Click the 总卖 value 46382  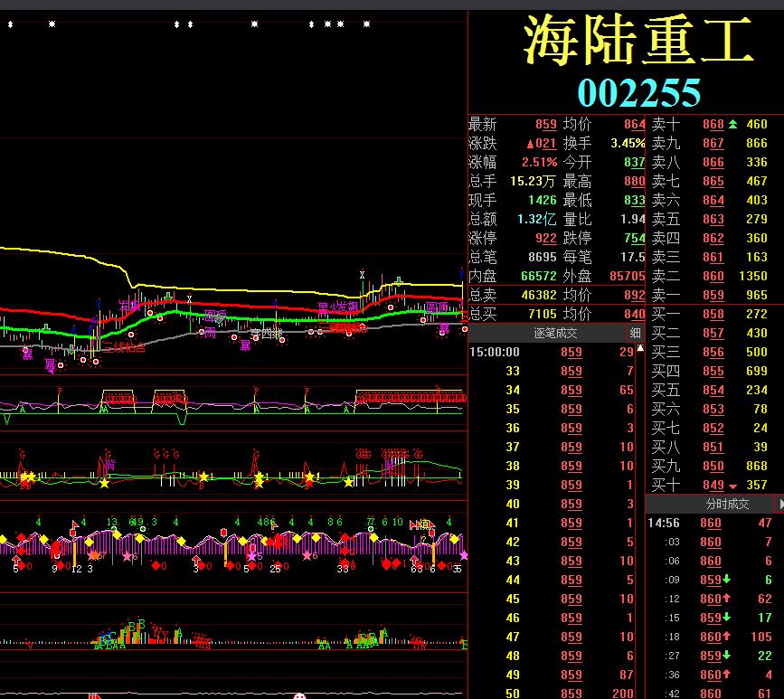pyautogui.click(x=539, y=295)
